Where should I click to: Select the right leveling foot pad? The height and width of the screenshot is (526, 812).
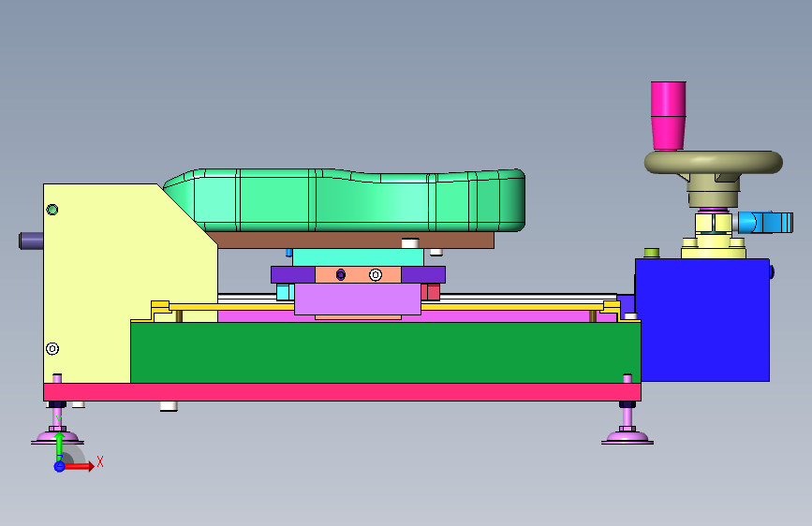tap(627, 438)
